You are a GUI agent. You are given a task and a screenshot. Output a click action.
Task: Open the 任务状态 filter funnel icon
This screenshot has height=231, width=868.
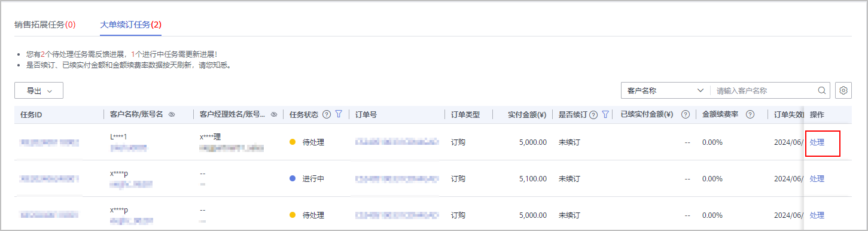tap(339, 114)
